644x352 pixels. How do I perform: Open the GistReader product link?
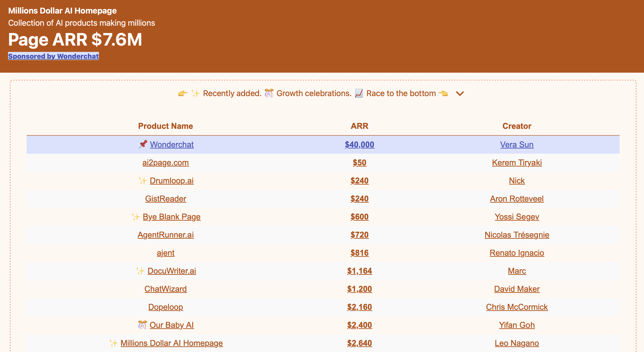[x=165, y=199]
